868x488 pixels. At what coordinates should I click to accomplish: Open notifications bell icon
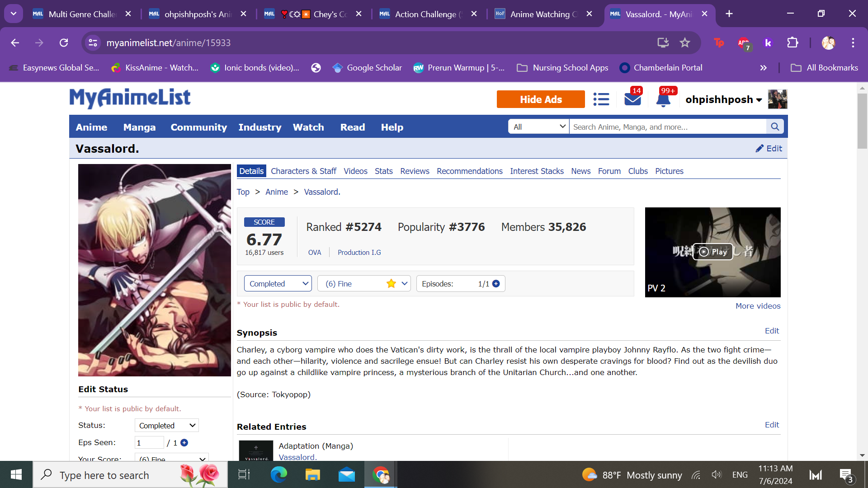coord(663,100)
